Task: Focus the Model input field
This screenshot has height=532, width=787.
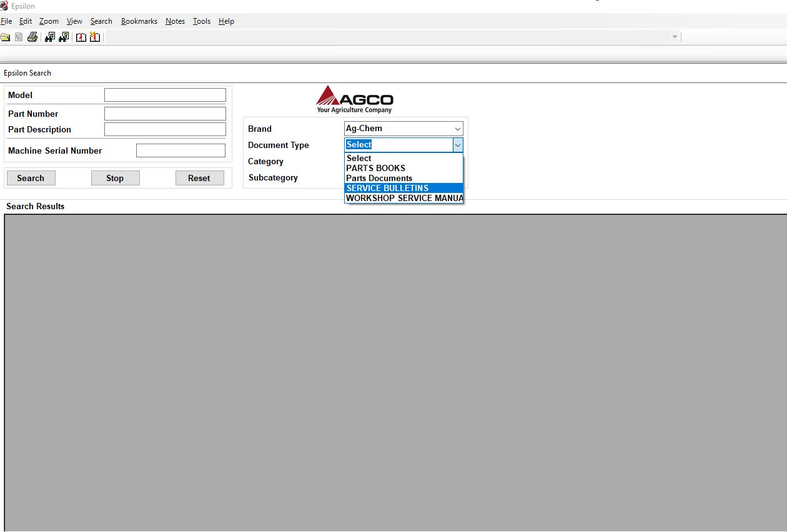Action: tap(165, 95)
